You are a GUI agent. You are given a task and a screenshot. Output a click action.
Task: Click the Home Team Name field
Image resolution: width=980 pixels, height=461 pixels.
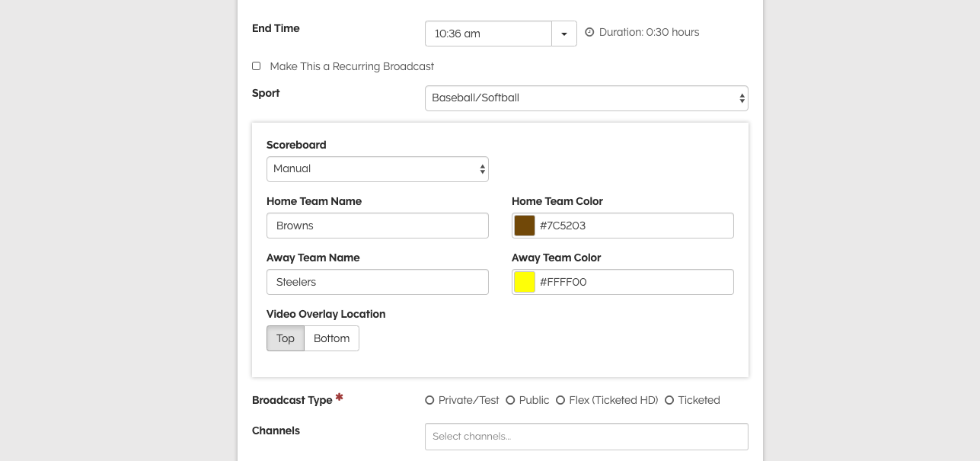377,226
